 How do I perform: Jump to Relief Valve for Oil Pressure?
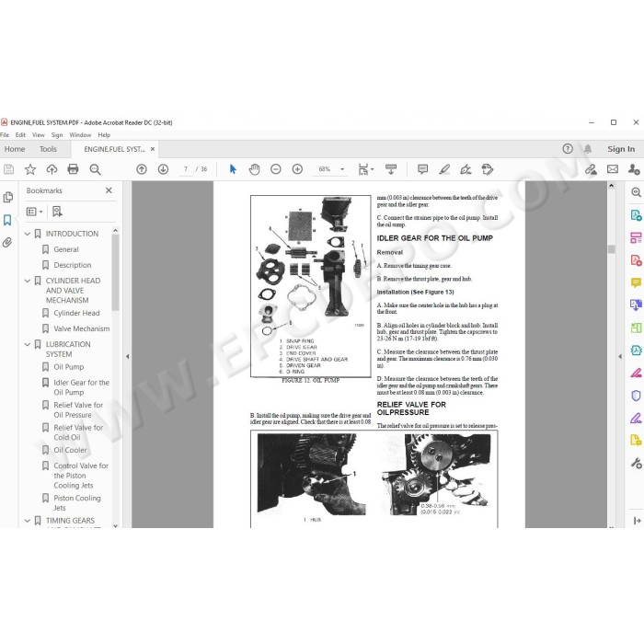tap(78, 410)
